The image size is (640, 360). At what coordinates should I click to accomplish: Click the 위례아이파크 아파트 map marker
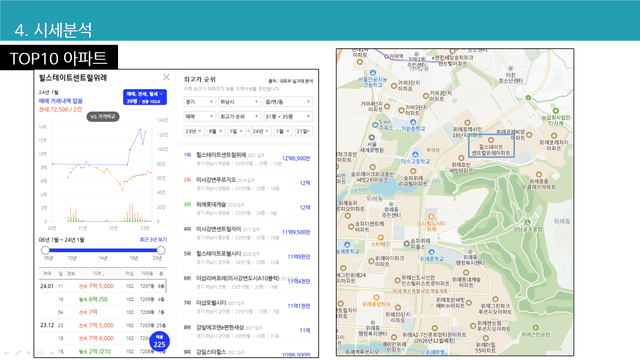(371, 261)
